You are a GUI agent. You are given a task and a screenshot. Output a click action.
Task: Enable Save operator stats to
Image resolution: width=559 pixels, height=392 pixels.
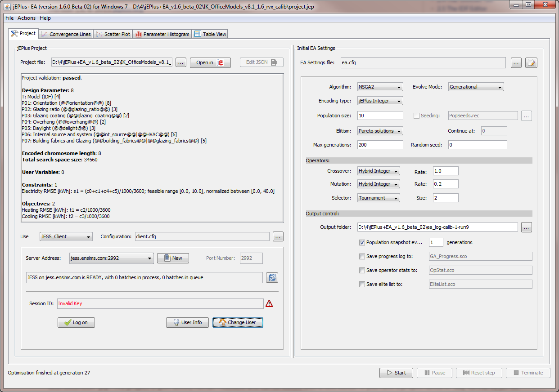click(x=362, y=271)
